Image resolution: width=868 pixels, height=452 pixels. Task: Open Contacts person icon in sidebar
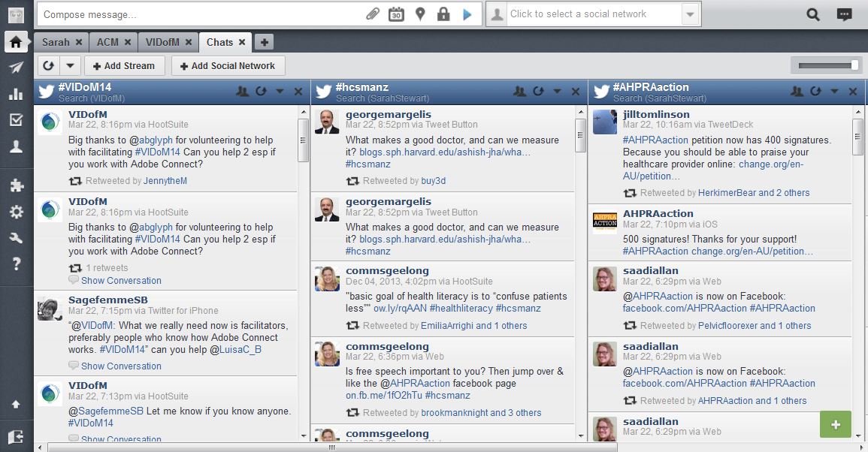(16, 146)
